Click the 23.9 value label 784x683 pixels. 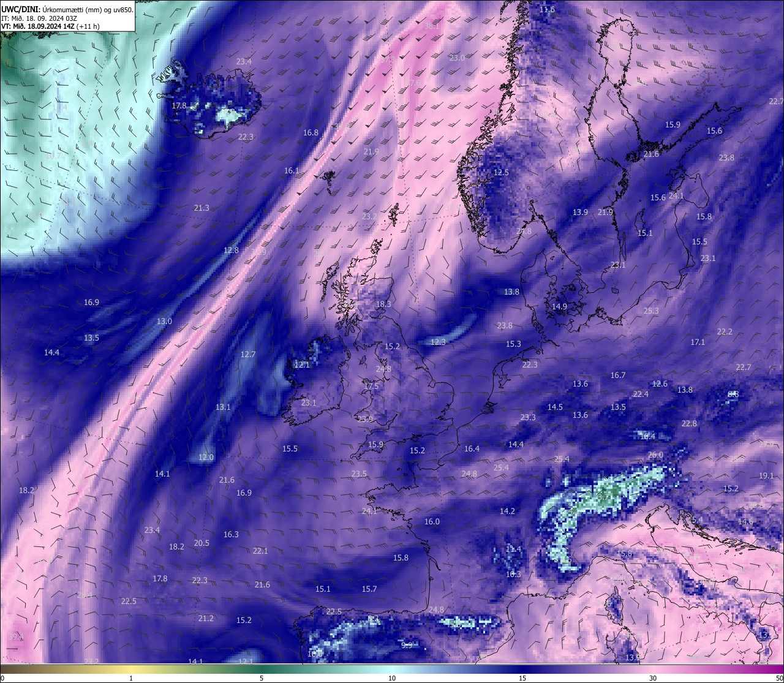pos(365,419)
